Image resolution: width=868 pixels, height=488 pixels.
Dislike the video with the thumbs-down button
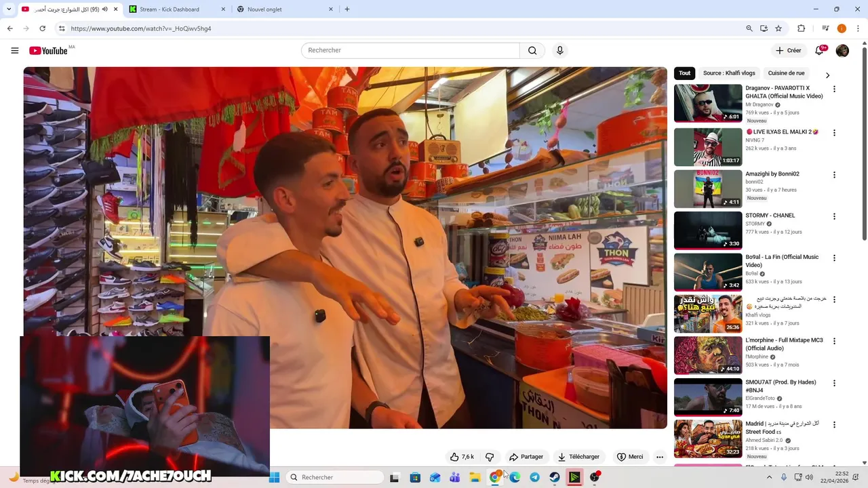[490, 457]
